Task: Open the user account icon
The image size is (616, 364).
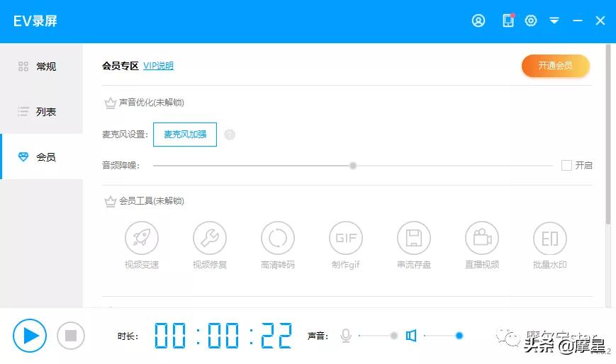Action: coord(478,21)
